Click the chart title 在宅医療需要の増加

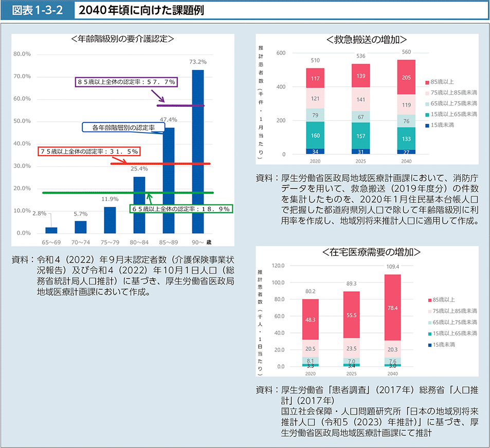tap(371, 252)
